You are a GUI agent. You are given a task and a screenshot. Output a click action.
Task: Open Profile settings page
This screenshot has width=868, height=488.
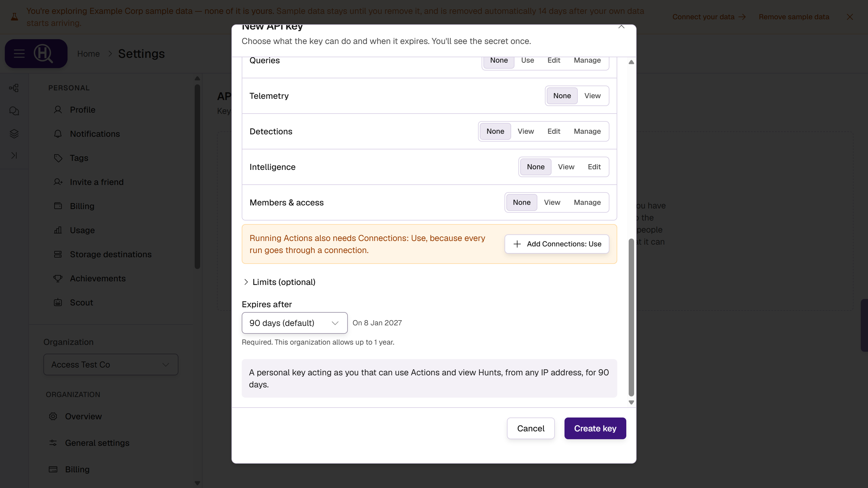tap(111, 110)
